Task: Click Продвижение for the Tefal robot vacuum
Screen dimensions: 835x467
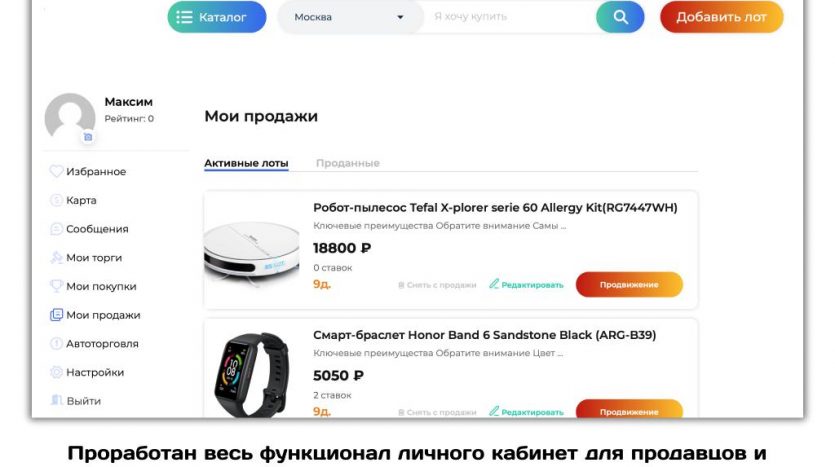Action: 629,284
